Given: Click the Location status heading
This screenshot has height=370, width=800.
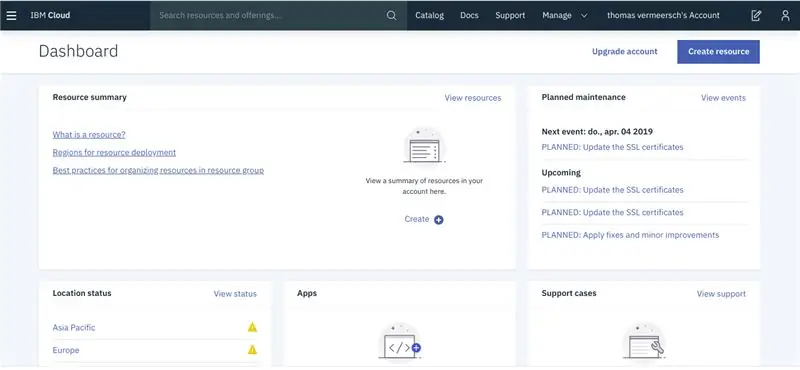Looking at the screenshot, I should coord(82,293).
